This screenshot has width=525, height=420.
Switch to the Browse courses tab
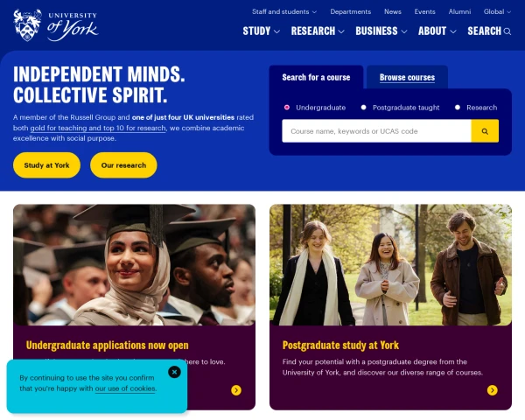tap(407, 77)
